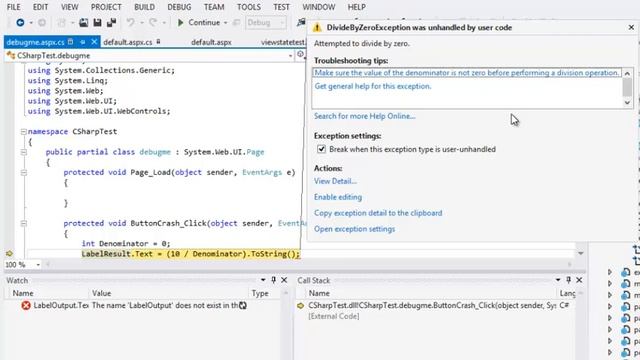Close the Watch panel
The width and height of the screenshot is (640, 360).
(284, 280)
